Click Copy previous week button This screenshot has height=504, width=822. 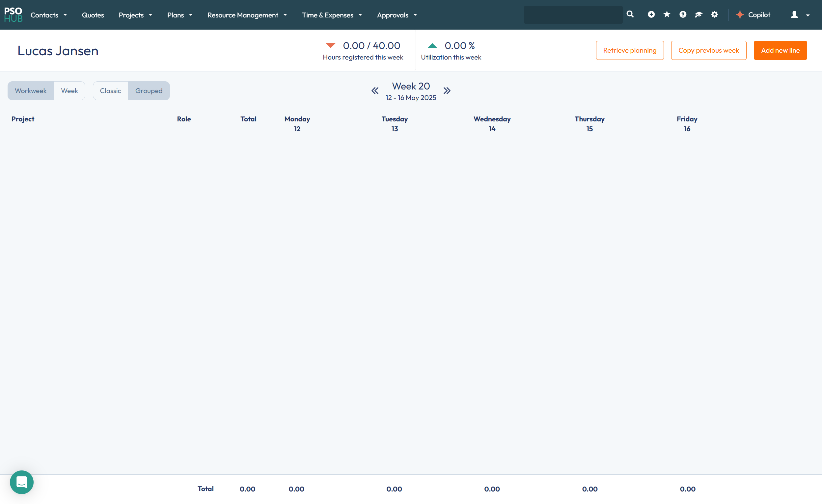coord(708,50)
